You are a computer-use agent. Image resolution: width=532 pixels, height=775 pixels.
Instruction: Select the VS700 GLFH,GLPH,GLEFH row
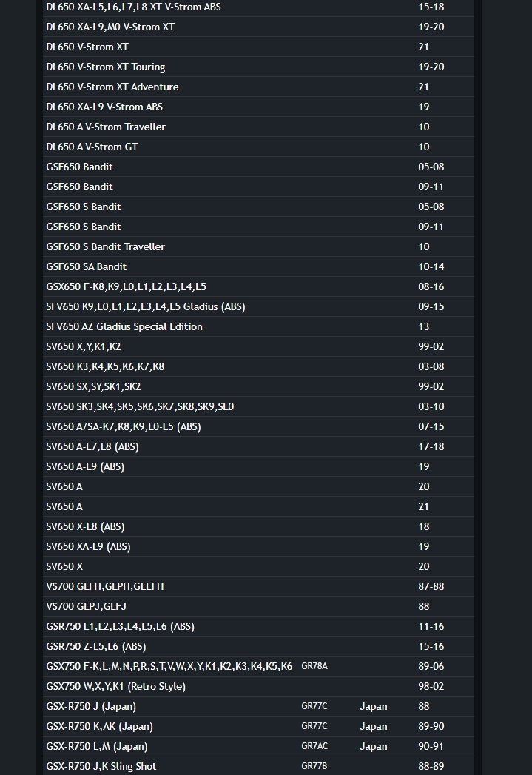(x=258, y=586)
